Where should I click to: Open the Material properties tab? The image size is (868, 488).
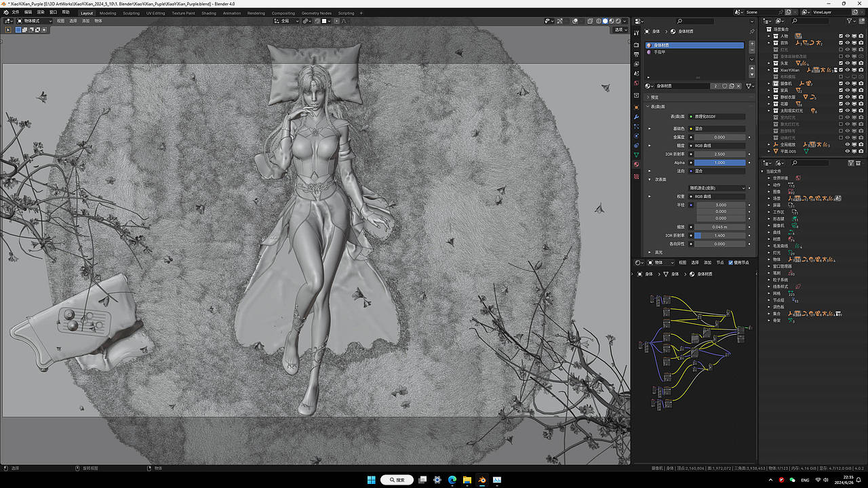[x=636, y=164]
